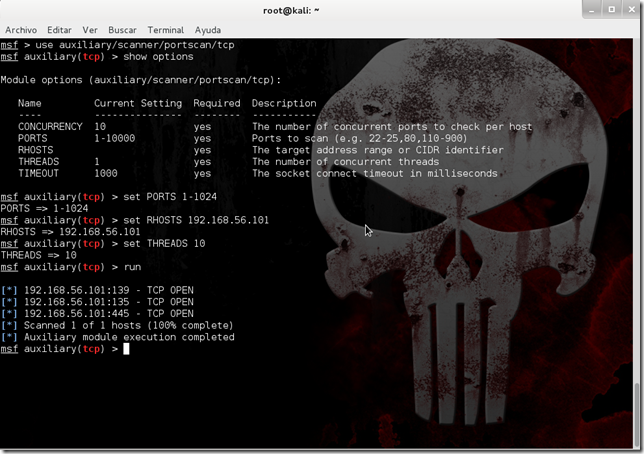Viewport: 644px width, 454px height.
Task: Click the 'set RHOSTS 192.168.56.101' command
Action: (196, 220)
